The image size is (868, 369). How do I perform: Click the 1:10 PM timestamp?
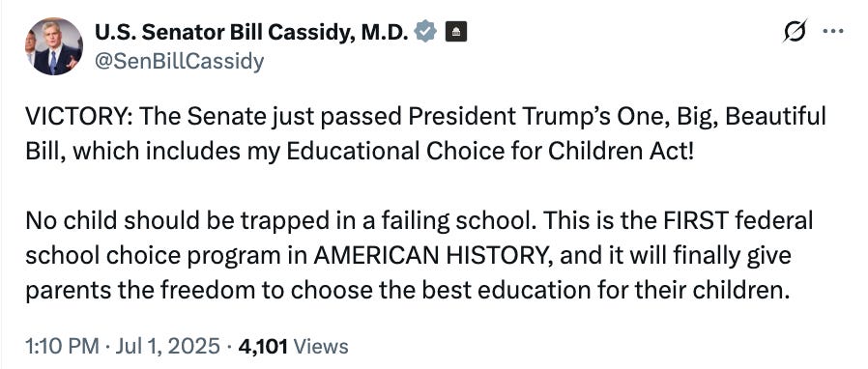62,347
